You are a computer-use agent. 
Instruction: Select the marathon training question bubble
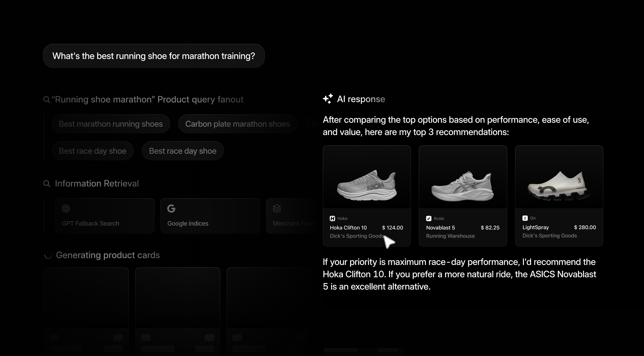tap(154, 56)
